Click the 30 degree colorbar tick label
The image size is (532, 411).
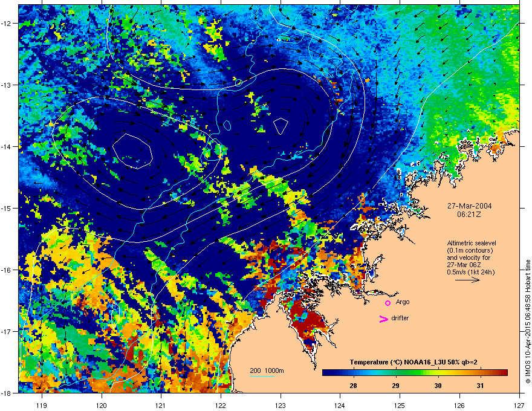[x=438, y=386]
